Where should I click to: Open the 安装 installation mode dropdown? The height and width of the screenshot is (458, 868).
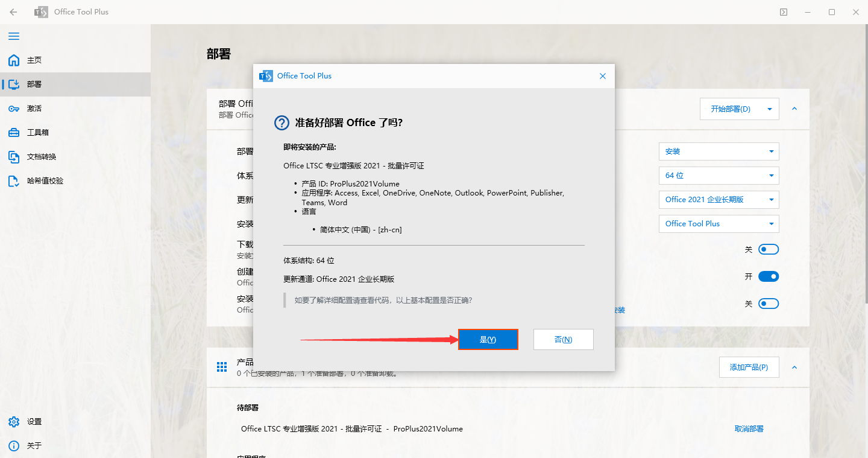coord(719,151)
